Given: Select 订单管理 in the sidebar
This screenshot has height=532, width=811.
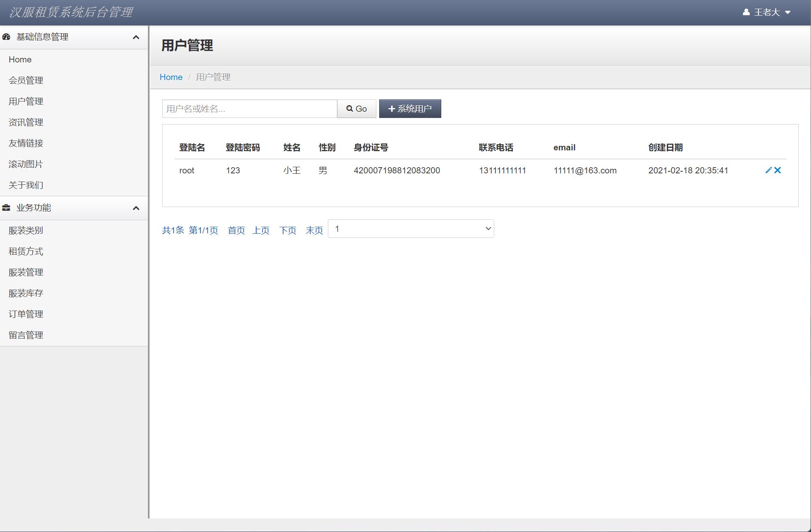Looking at the screenshot, I should tap(26, 314).
